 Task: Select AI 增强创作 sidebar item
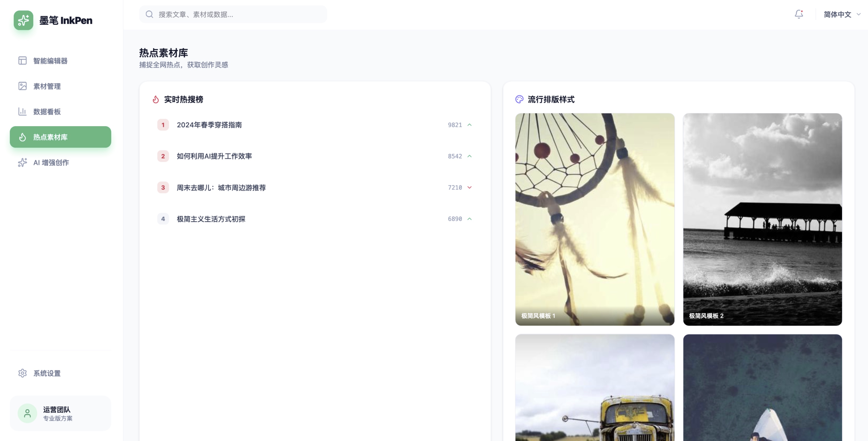coord(51,162)
